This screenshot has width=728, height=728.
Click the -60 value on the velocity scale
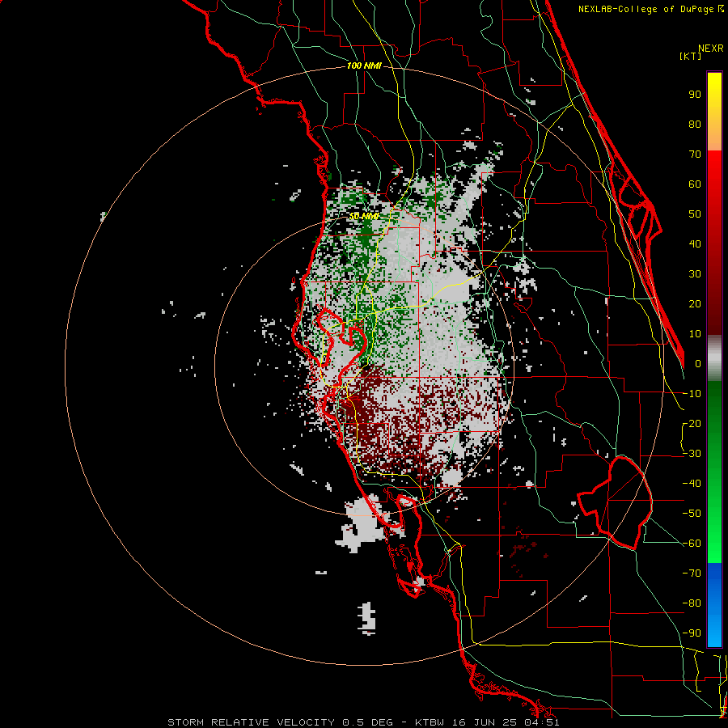(692, 544)
